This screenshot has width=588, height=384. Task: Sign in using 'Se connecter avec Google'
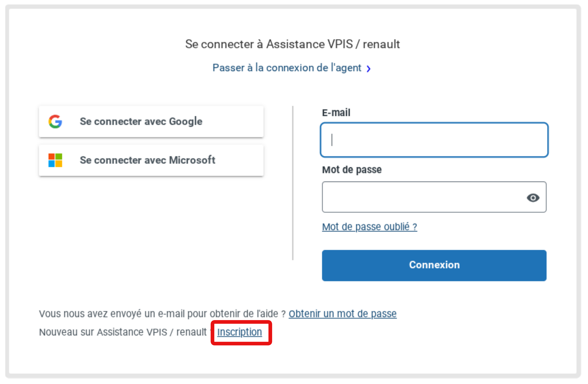point(151,121)
